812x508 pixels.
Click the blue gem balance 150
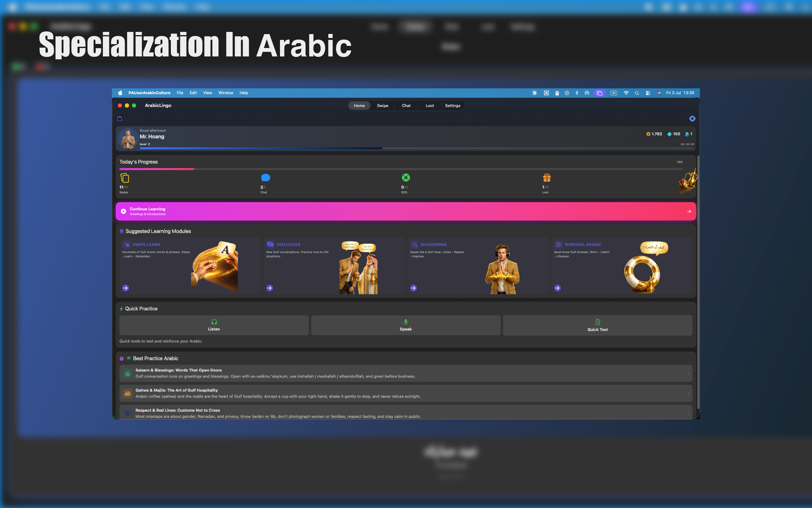click(673, 134)
